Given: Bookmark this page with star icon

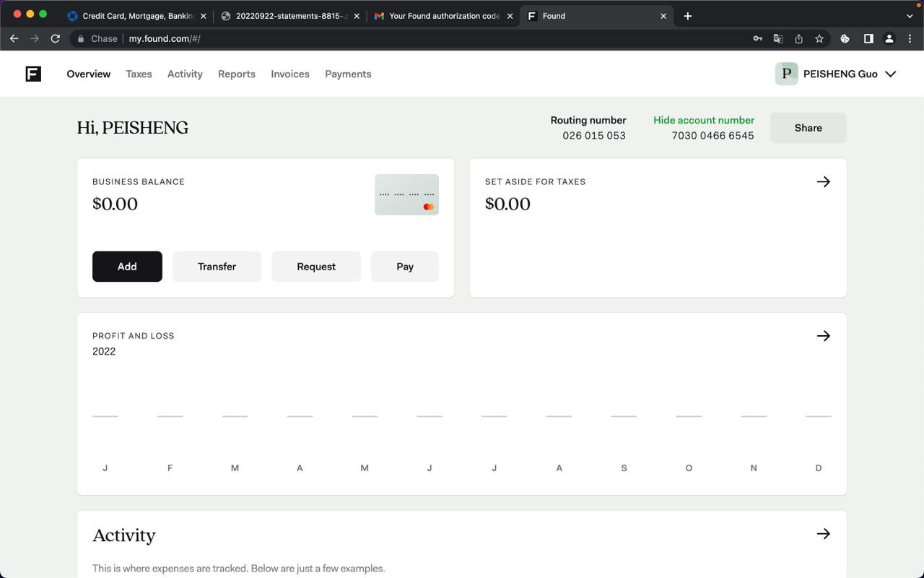Looking at the screenshot, I should [x=819, y=38].
